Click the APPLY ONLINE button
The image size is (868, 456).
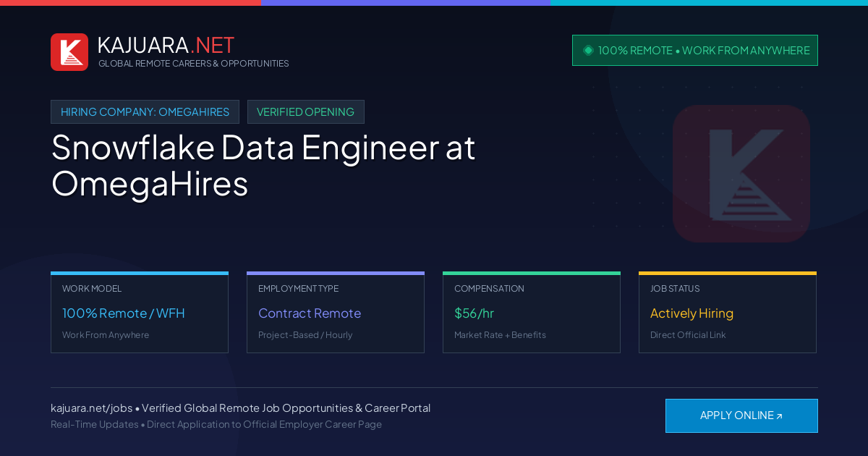click(x=741, y=415)
